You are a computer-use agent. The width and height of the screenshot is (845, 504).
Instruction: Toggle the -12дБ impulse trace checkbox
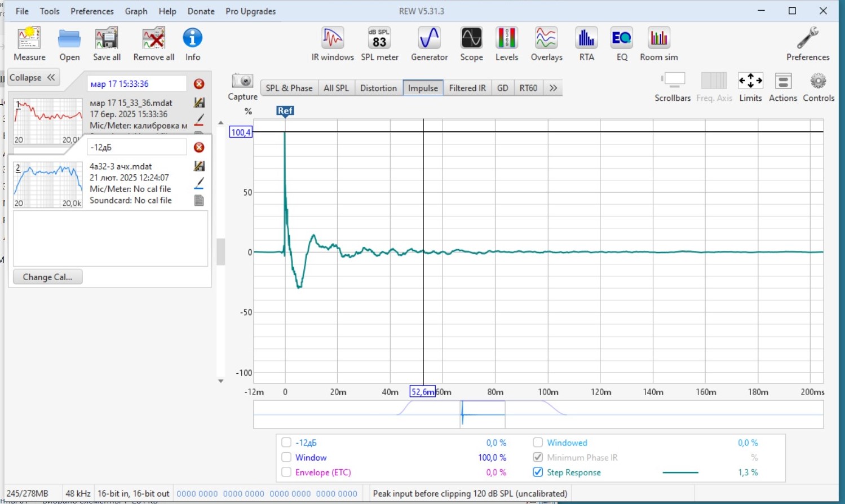tap(286, 443)
